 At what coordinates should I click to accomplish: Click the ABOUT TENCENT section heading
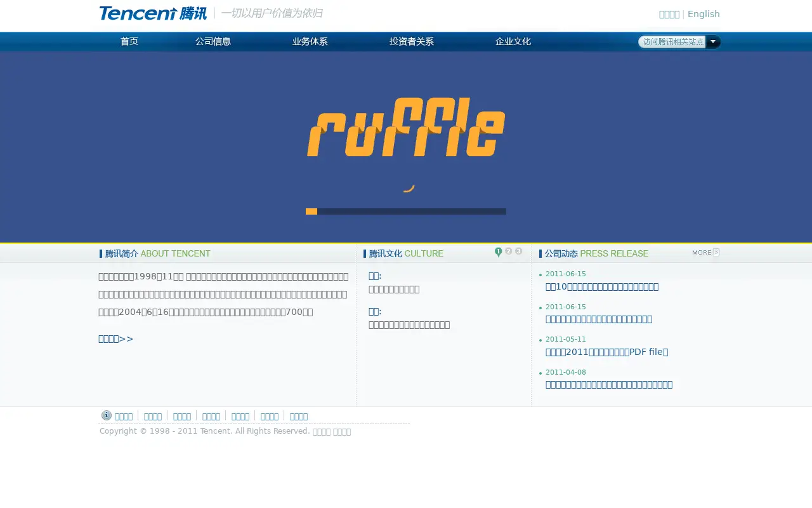coord(155,253)
